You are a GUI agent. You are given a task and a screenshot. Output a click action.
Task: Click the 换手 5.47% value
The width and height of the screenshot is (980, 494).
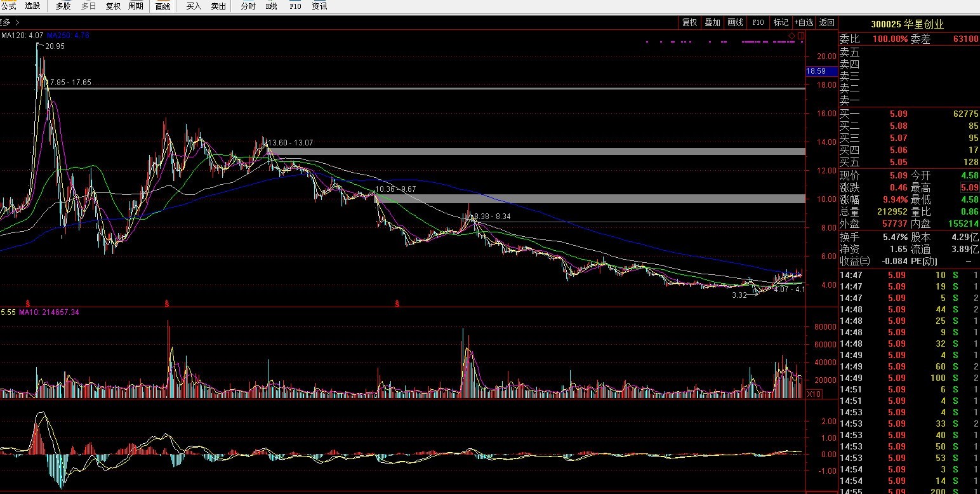[894, 236]
